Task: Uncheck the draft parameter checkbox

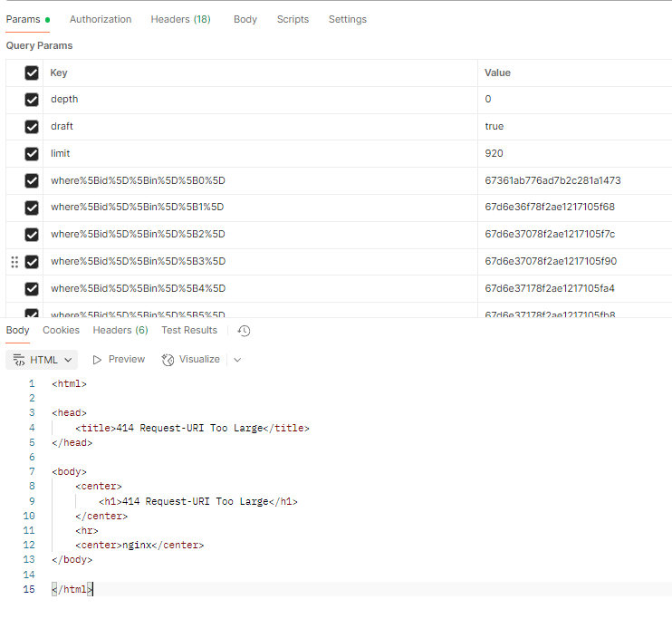Action: point(32,127)
